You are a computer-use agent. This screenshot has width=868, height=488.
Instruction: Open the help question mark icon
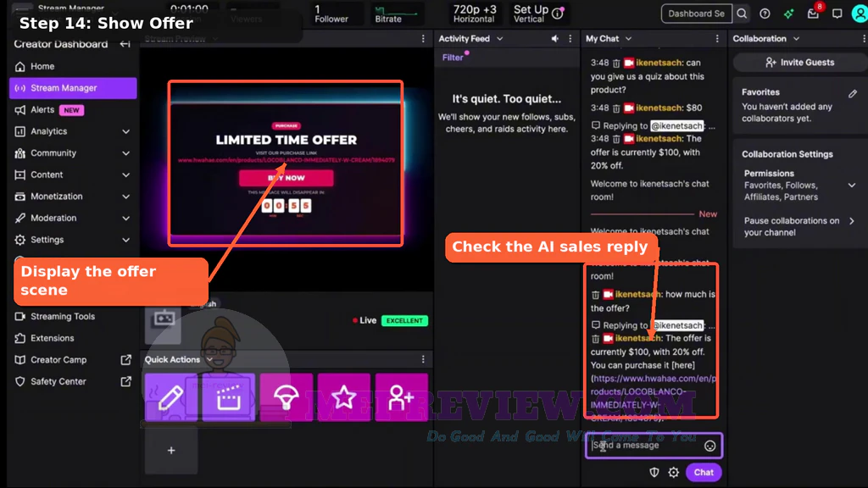(x=765, y=14)
